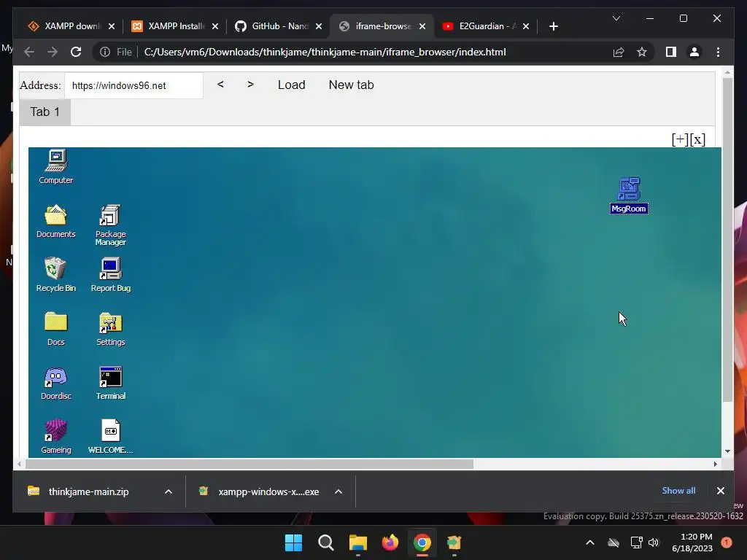Expand xampp-windows exe download options
Viewport: 747px width, 560px height.
338,491
